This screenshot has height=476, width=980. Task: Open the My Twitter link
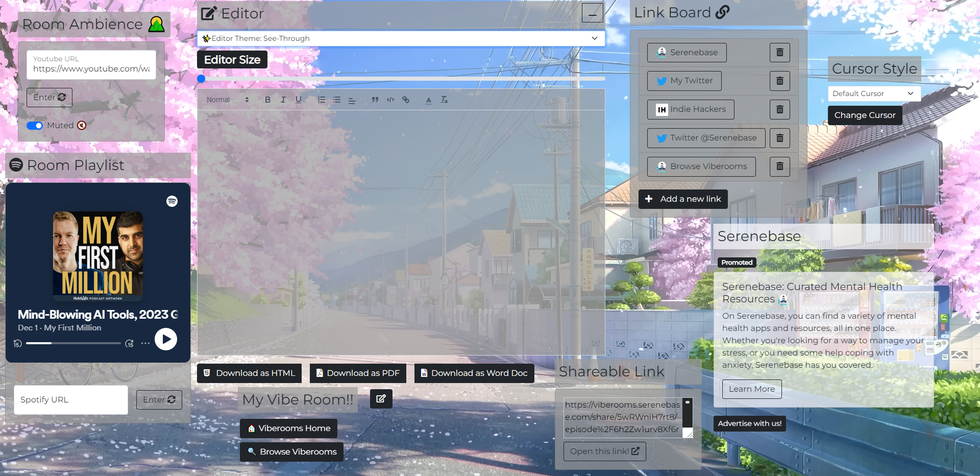(684, 81)
